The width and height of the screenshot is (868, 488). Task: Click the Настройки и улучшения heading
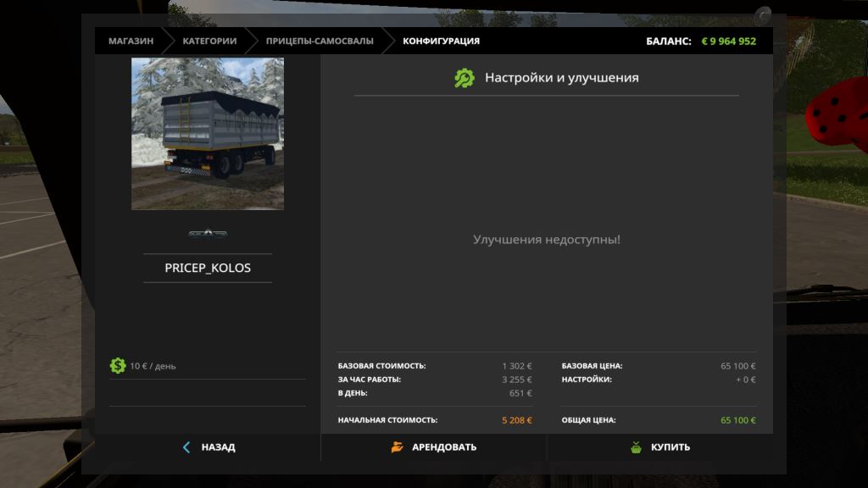point(561,78)
